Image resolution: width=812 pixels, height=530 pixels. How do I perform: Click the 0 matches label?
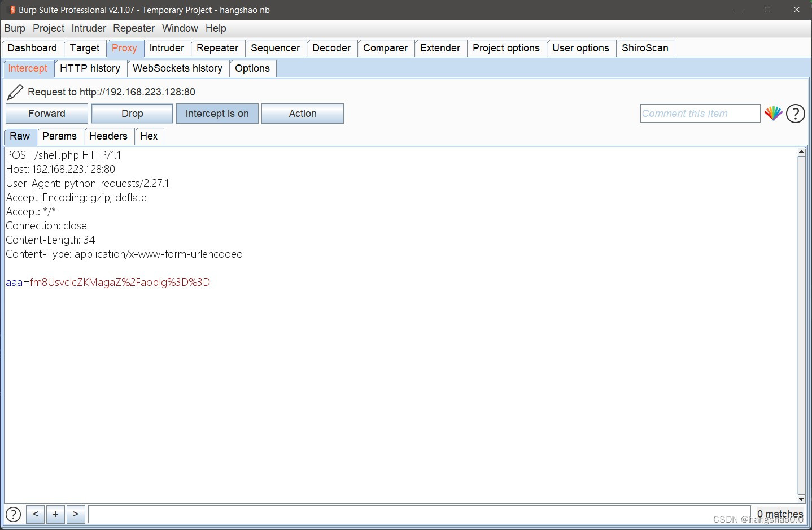tap(780, 514)
